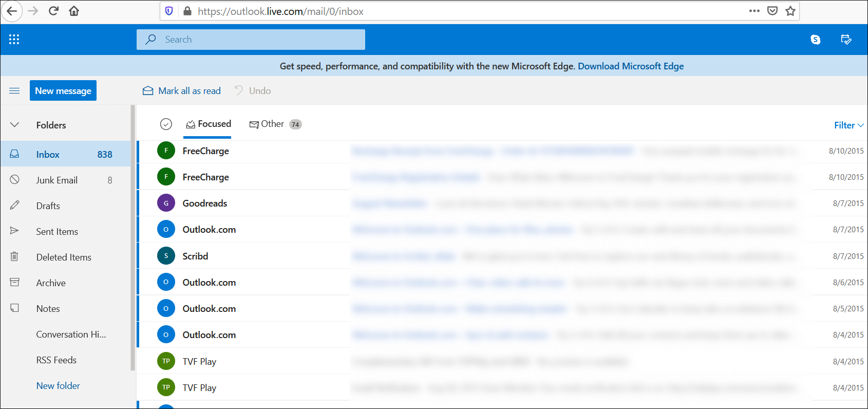Click the tracking protection shield icon
868x409 pixels.
[169, 11]
